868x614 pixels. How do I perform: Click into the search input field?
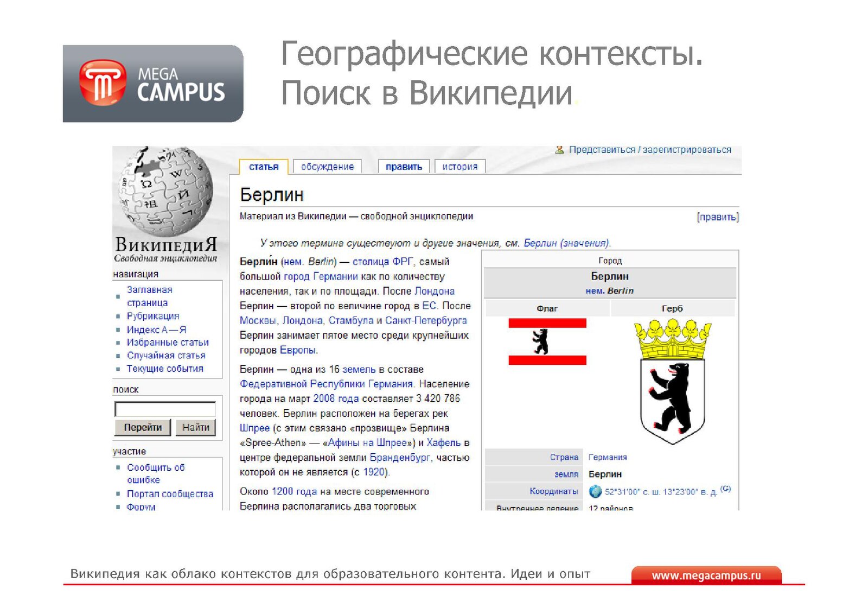pos(165,409)
